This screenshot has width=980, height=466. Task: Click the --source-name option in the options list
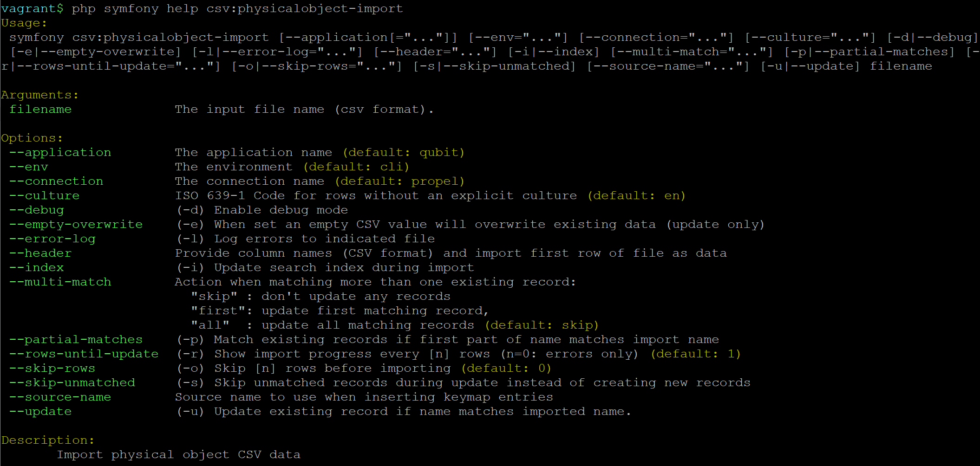[x=60, y=397]
